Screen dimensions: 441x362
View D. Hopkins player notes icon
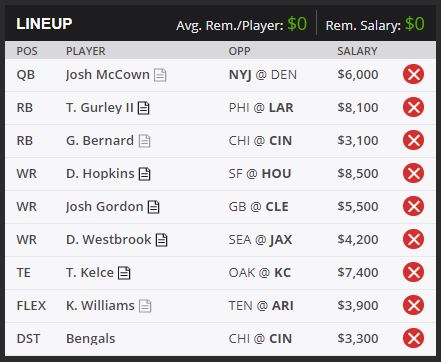(x=145, y=174)
